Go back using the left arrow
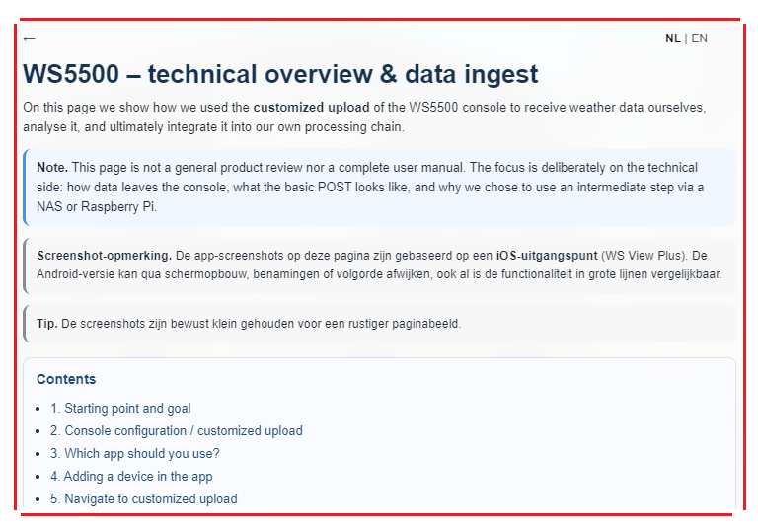Screen dimensions: 758x532 (x=29, y=38)
